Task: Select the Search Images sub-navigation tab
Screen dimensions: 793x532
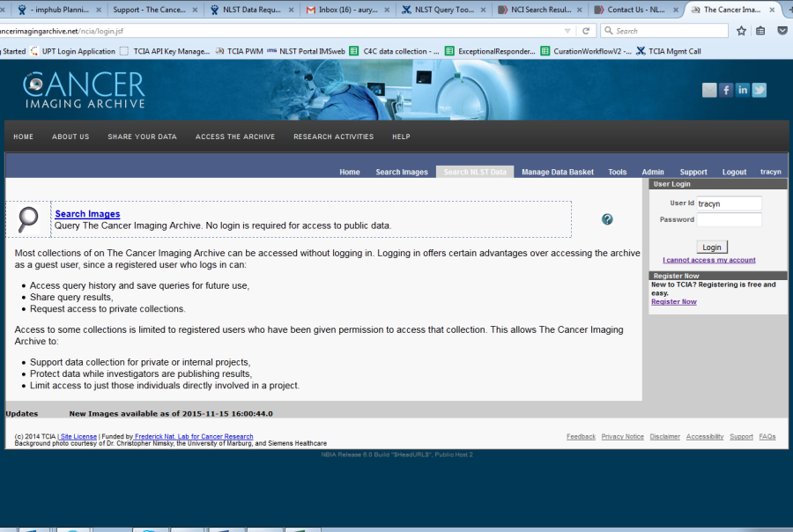Action: click(402, 172)
